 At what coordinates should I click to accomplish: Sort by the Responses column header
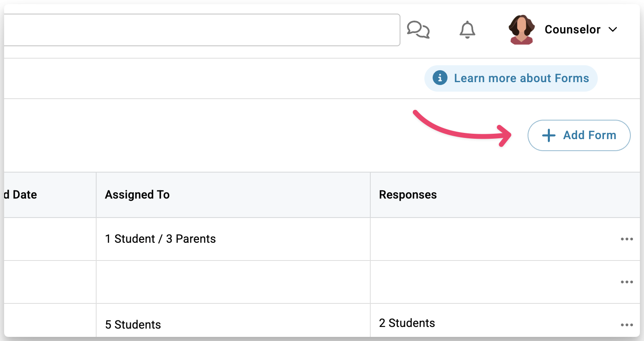[407, 194]
